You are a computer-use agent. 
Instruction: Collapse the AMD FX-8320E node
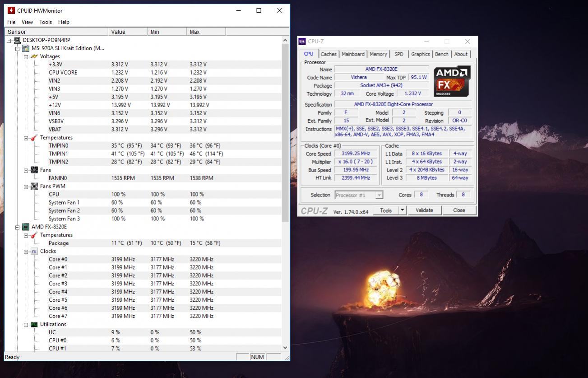click(x=18, y=227)
